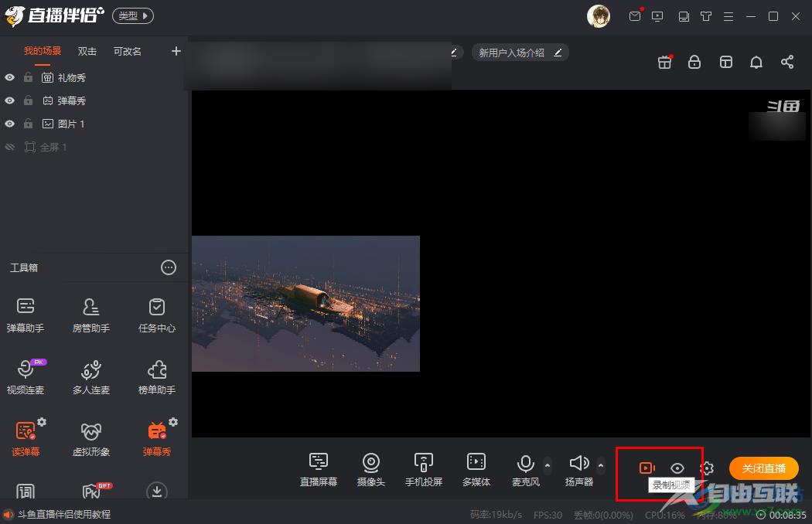Launch the 虚拟形象 virtual avatar tool
Viewport: 812px width, 524px height.
point(91,438)
